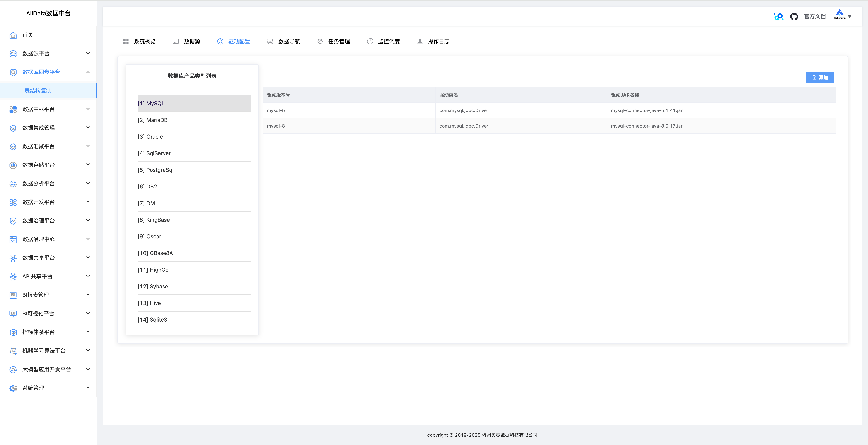The width and height of the screenshot is (868, 445).
Task: Switch to the 数据源 tab
Action: [x=191, y=41]
